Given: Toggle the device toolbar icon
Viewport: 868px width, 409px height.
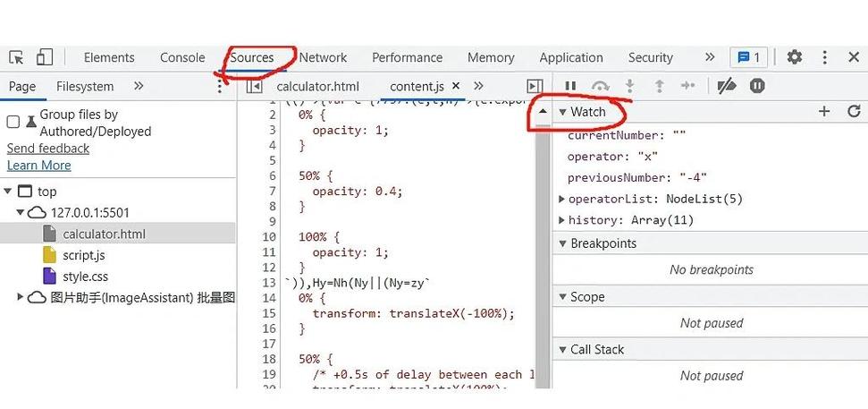Looking at the screenshot, I should point(44,57).
